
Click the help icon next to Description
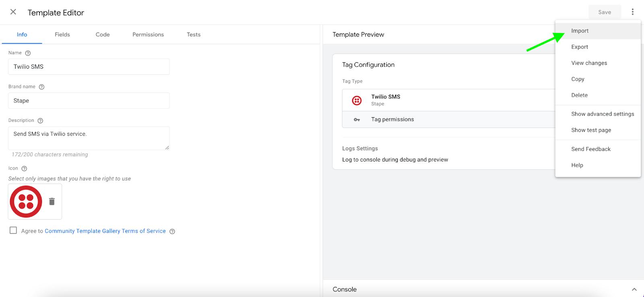[x=40, y=121]
